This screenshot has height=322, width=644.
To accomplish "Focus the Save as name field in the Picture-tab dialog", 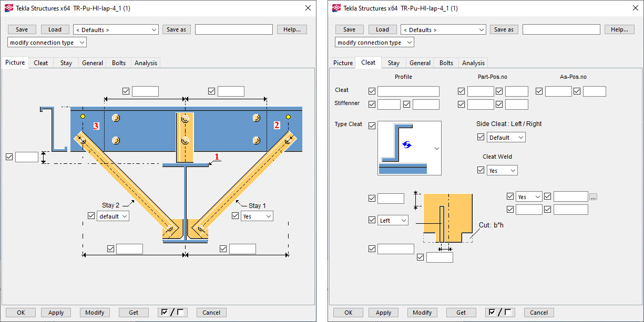I will coord(234,29).
